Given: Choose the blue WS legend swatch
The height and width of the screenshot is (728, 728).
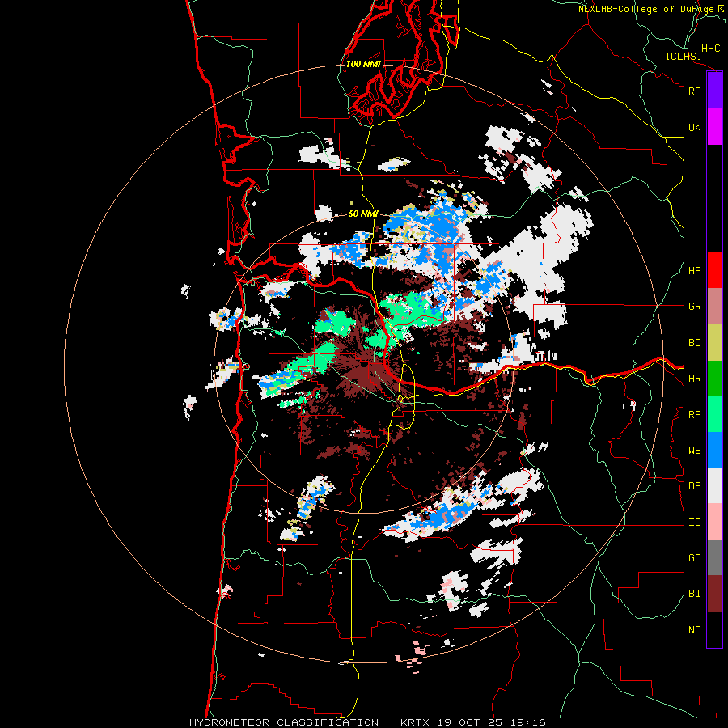Looking at the screenshot, I should coord(714,450).
